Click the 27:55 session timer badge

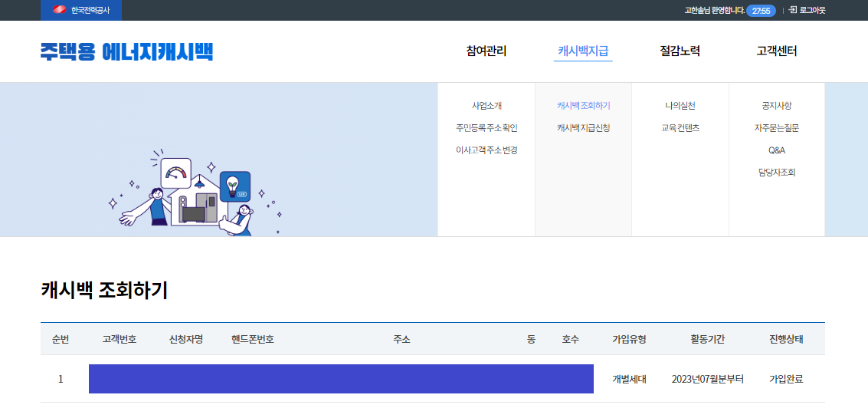pos(761,11)
